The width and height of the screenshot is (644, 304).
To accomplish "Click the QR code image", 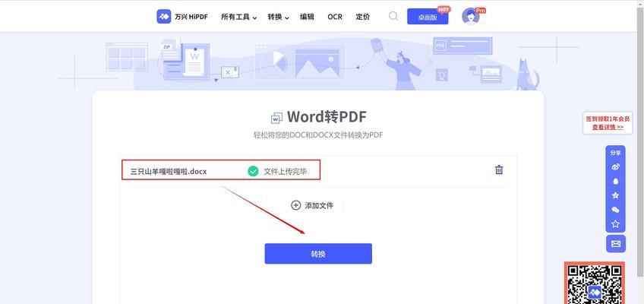I will pos(594,283).
